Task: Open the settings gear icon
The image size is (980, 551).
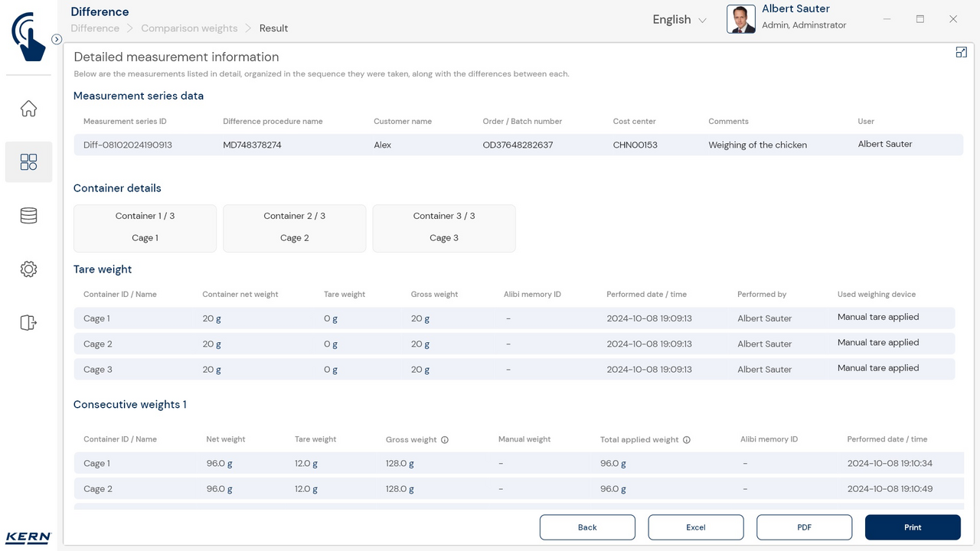Action: [x=28, y=269]
